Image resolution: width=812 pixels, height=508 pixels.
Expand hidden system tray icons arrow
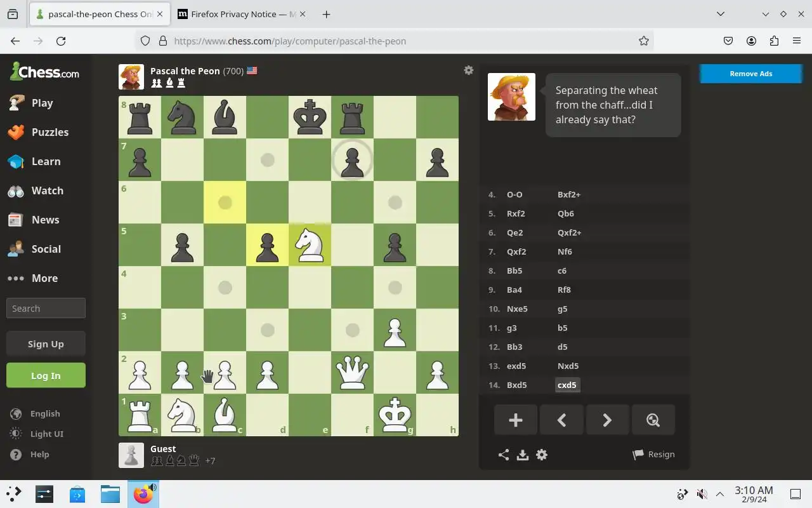[x=720, y=494]
